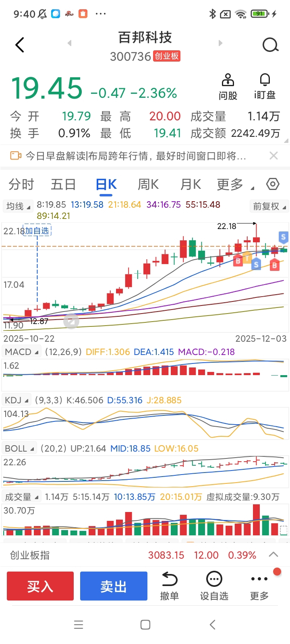Tap the blue 卖出 sell button

(x=114, y=586)
